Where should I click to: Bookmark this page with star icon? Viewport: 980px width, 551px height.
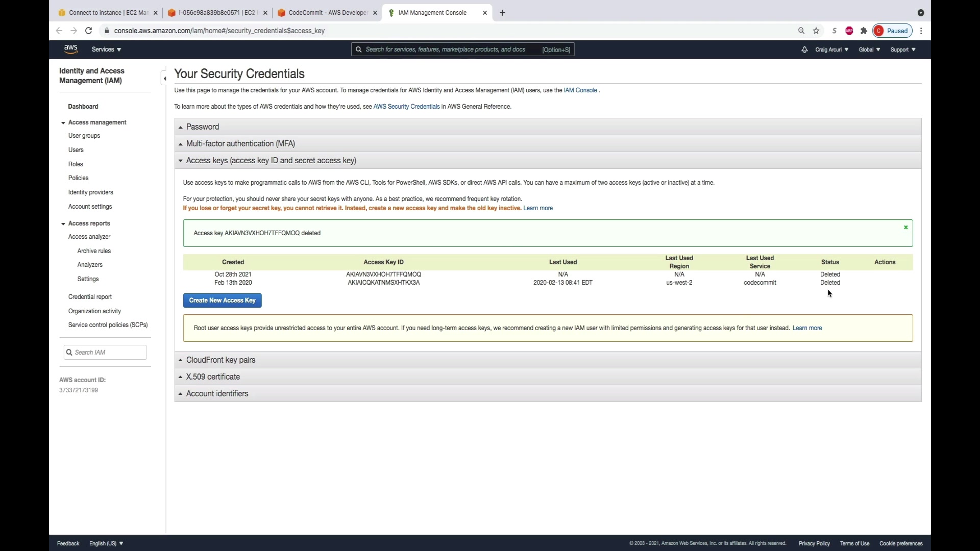pyautogui.click(x=816, y=31)
